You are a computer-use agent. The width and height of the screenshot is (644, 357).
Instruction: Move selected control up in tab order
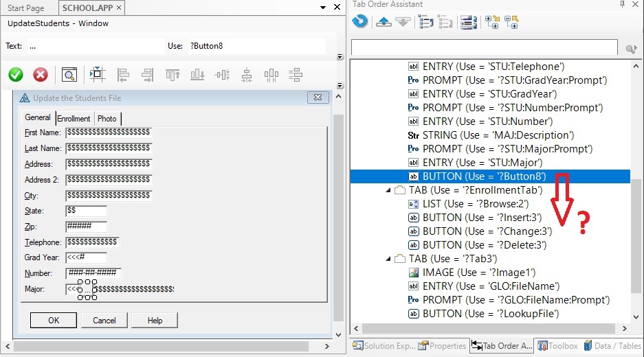(x=384, y=22)
